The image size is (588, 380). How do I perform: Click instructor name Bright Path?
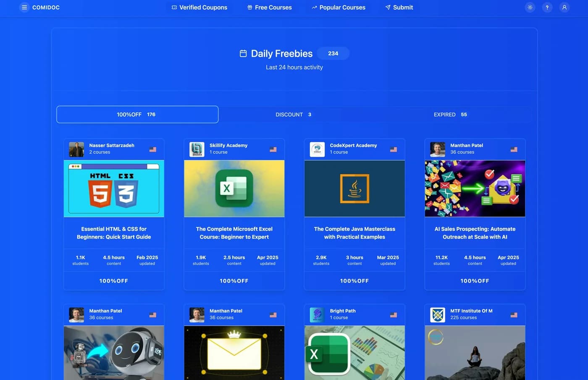pos(343,311)
